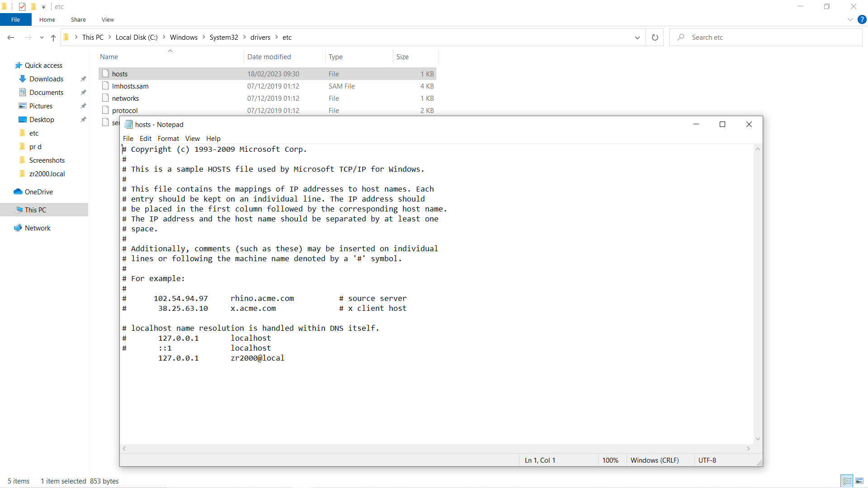Maximize the Notepad window
868x488 pixels.
click(x=722, y=125)
